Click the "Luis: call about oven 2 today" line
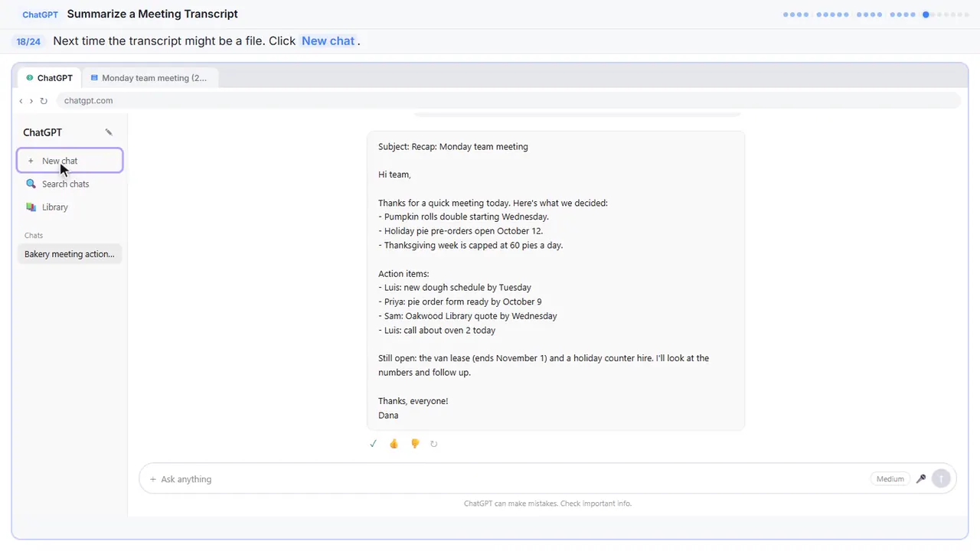Image resolution: width=980 pixels, height=551 pixels. pos(436,330)
